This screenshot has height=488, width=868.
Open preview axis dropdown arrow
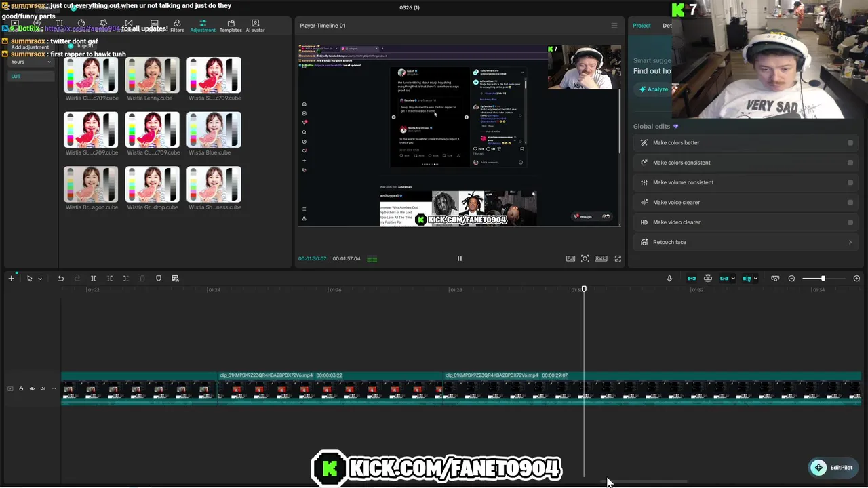click(x=755, y=279)
